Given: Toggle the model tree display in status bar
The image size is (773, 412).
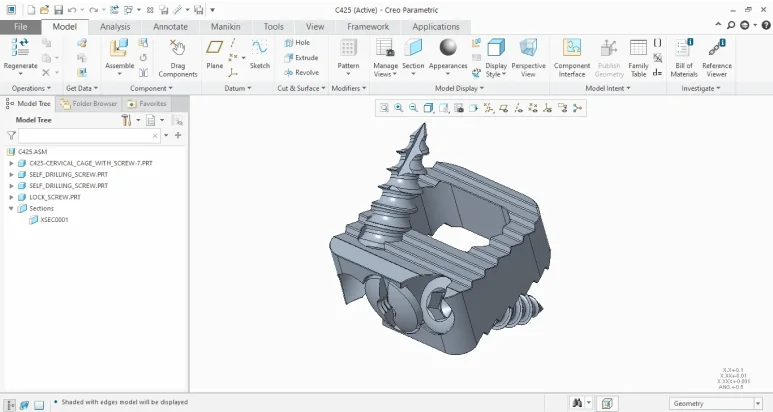Looking at the screenshot, I should (x=8, y=404).
